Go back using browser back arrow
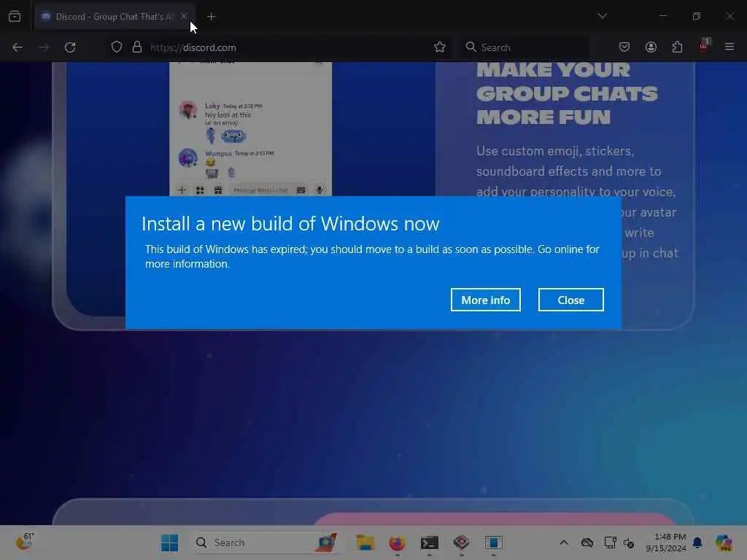This screenshot has height=560, width=747. (x=18, y=47)
